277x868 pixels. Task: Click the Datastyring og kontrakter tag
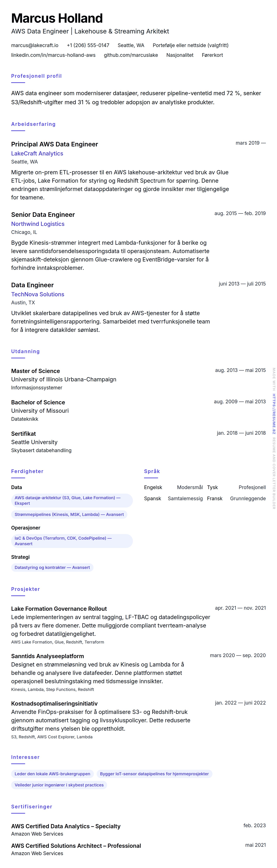coord(52,568)
